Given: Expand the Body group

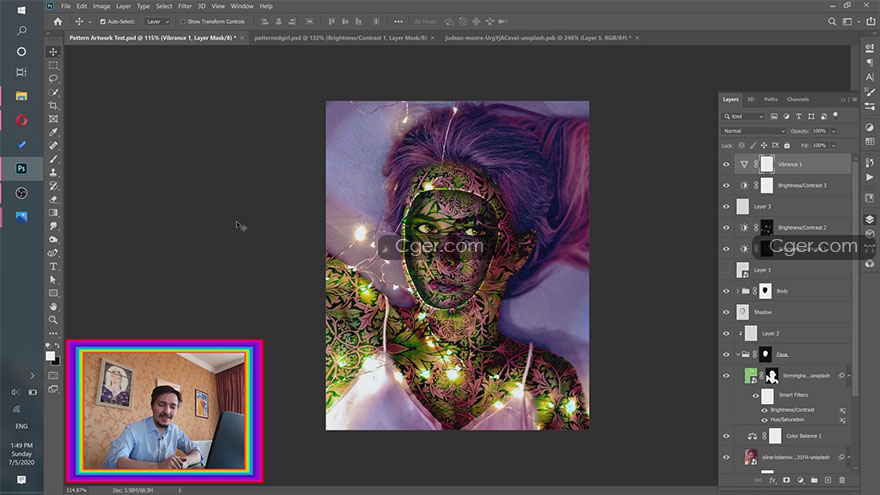Looking at the screenshot, I should pyautogui.click(x=737, y=291).
